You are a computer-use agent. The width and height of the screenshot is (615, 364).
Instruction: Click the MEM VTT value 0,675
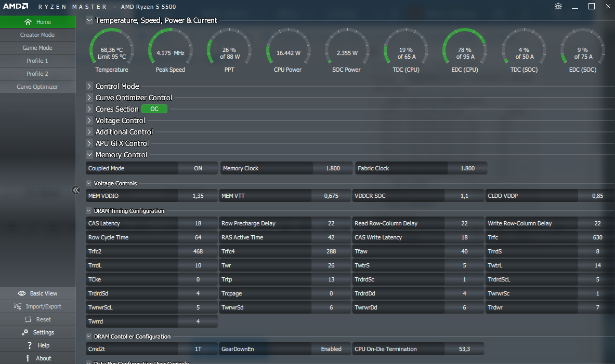331,196
